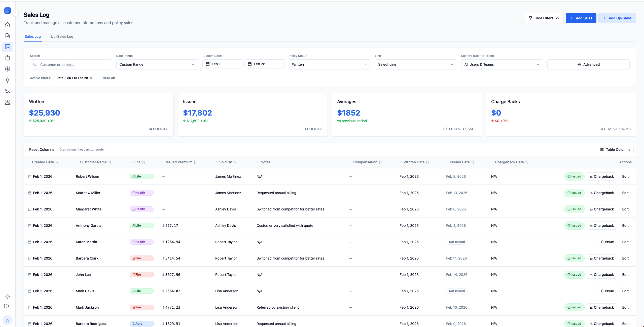Click the Add Sales button
This screenshot has height=327, width=644.
point(581,18)
